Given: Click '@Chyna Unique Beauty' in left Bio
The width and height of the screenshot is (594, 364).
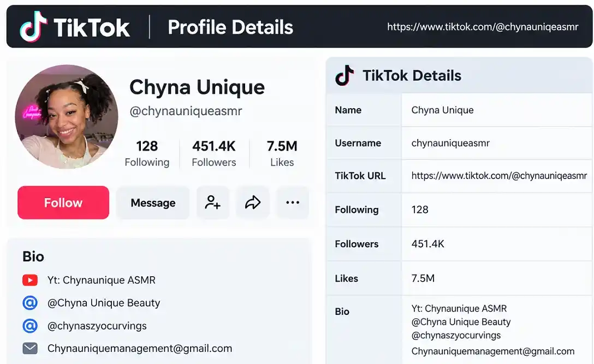Looking at the screenshot, I should click(104, 303).
